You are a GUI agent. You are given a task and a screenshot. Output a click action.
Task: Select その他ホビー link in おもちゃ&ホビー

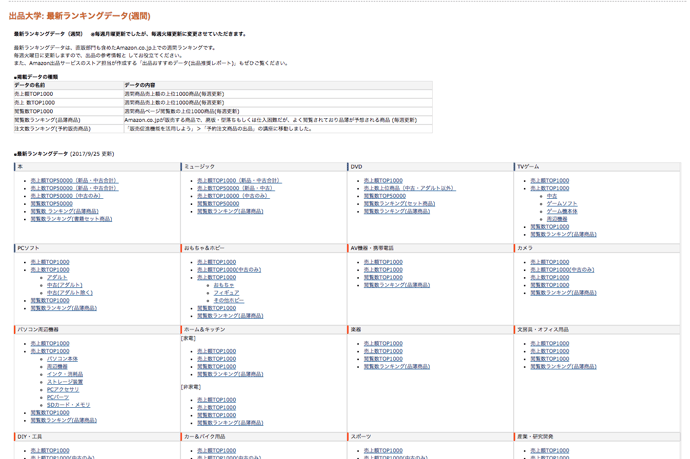click(x=228, y=300)
